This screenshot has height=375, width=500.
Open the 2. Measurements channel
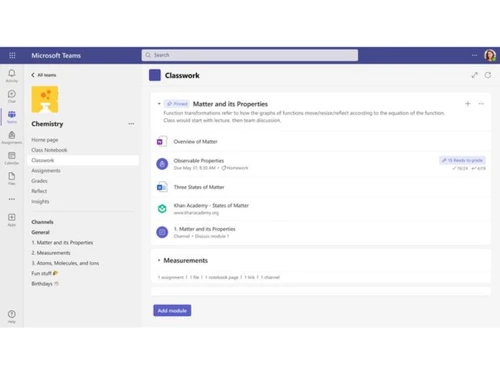[x=51, y=253]
